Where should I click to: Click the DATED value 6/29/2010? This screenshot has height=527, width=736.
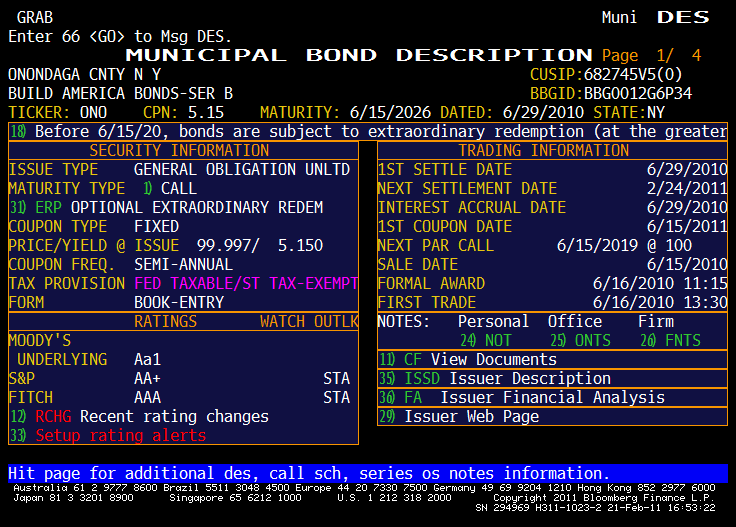click(x=543, y=112)
